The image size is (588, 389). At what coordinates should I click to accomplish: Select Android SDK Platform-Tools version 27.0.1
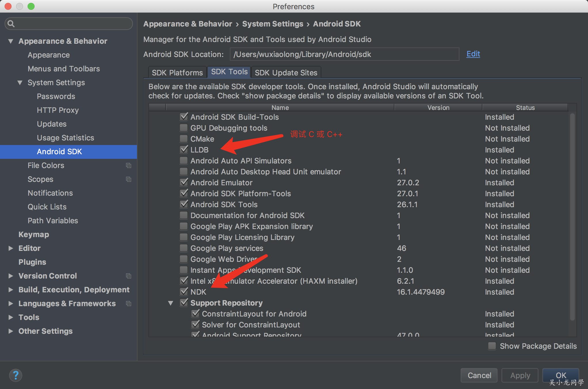point(407,194)
